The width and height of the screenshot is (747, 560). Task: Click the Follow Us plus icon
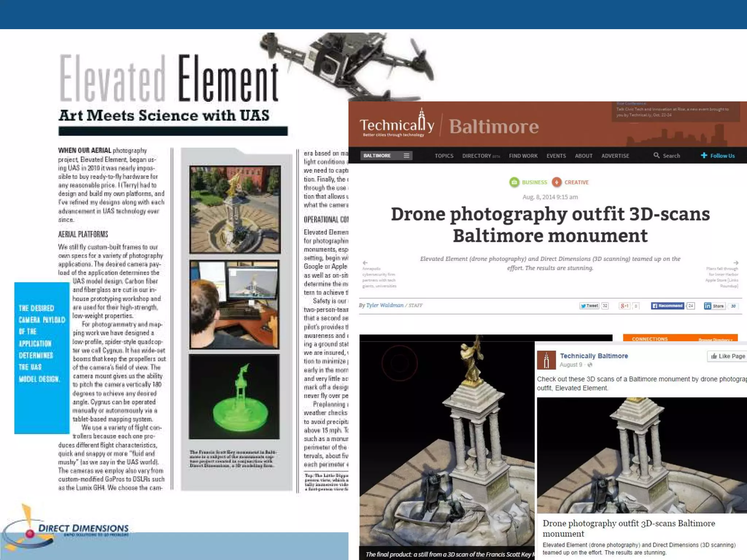click(x=704, y=155)
